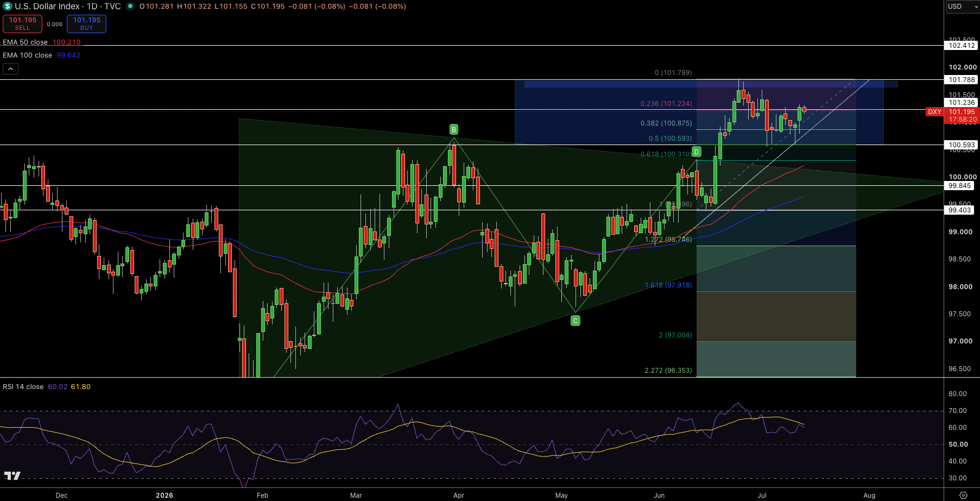Click the 99.845 price axis label
Screen dimensions: 980x501
[960, 186]
